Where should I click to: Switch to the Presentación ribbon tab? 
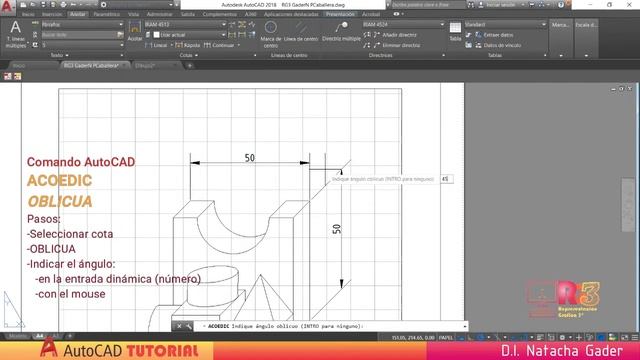[x=340, y=14]
